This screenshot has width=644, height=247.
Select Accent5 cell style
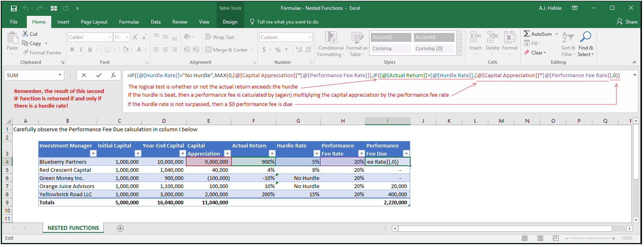click(x=391, y=37)
